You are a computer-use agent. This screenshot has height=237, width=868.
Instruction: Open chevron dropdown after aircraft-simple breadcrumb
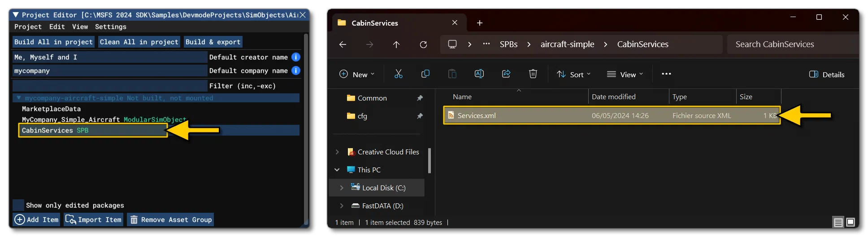[605, 44]
